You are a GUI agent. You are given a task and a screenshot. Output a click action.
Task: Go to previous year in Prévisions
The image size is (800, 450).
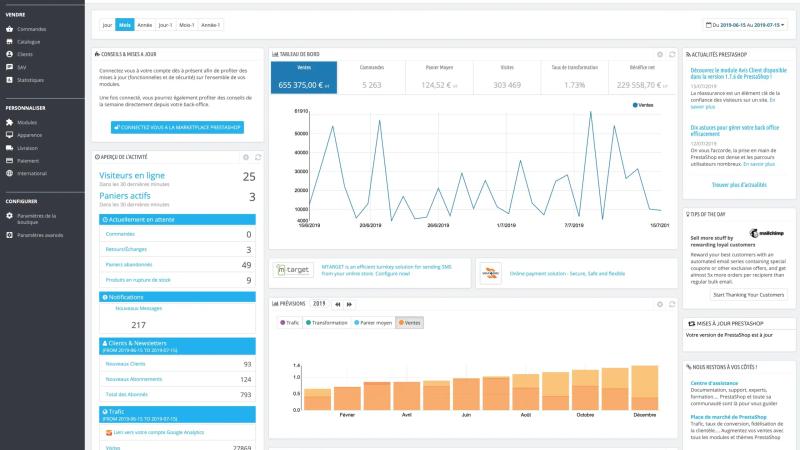point(337,304)
